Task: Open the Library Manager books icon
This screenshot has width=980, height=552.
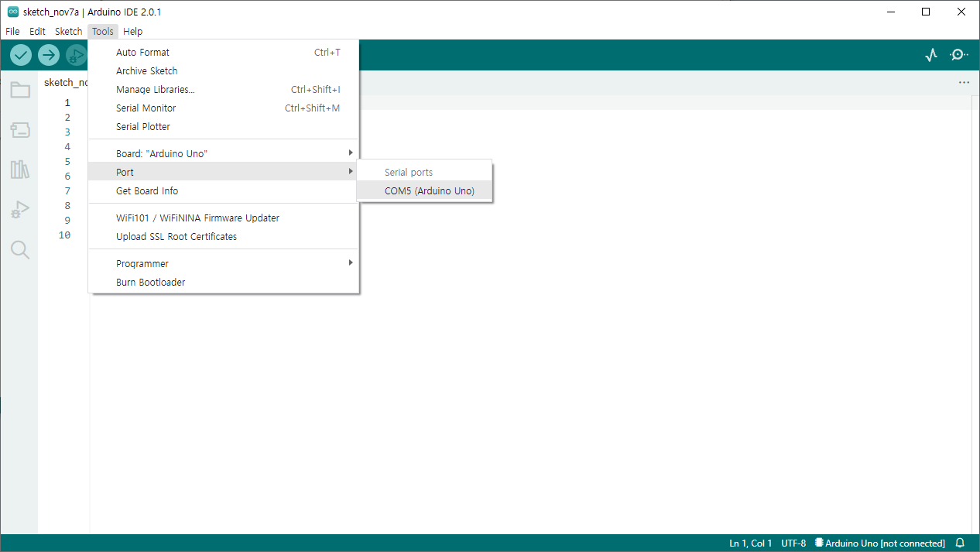Action: pos(20,170)
